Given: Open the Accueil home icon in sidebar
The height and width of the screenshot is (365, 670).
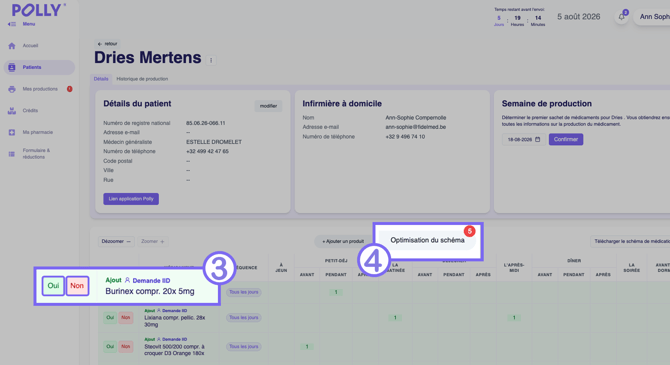Looking at the screenshot, I should point(12,46).
